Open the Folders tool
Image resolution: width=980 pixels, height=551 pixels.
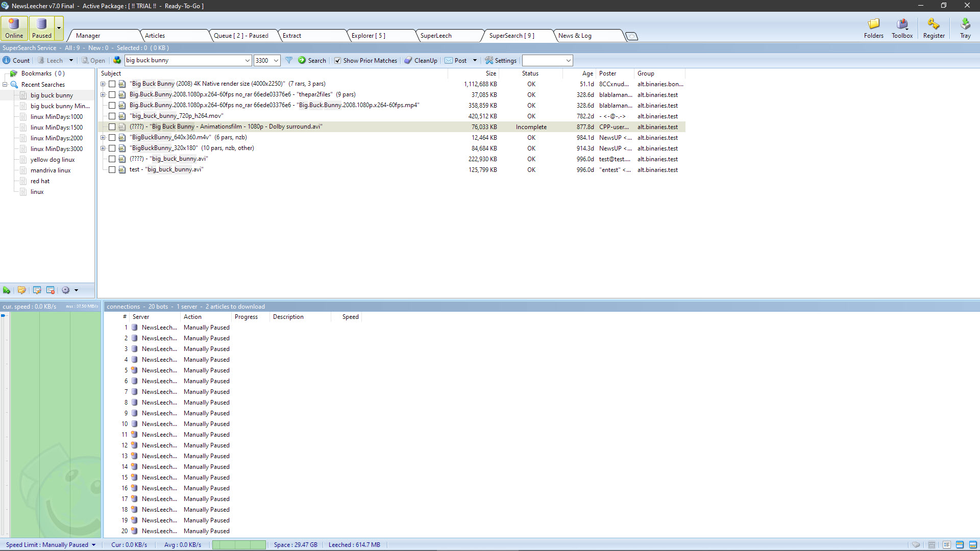873,28
